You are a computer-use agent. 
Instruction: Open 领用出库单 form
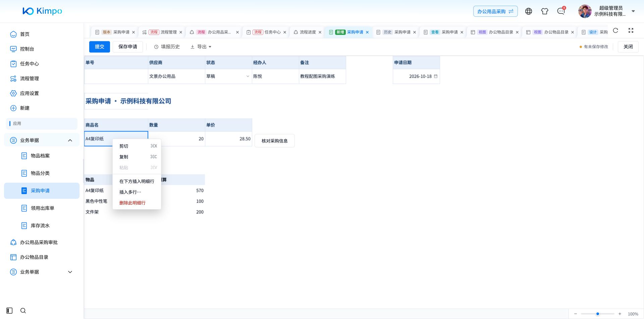(42, 208)
